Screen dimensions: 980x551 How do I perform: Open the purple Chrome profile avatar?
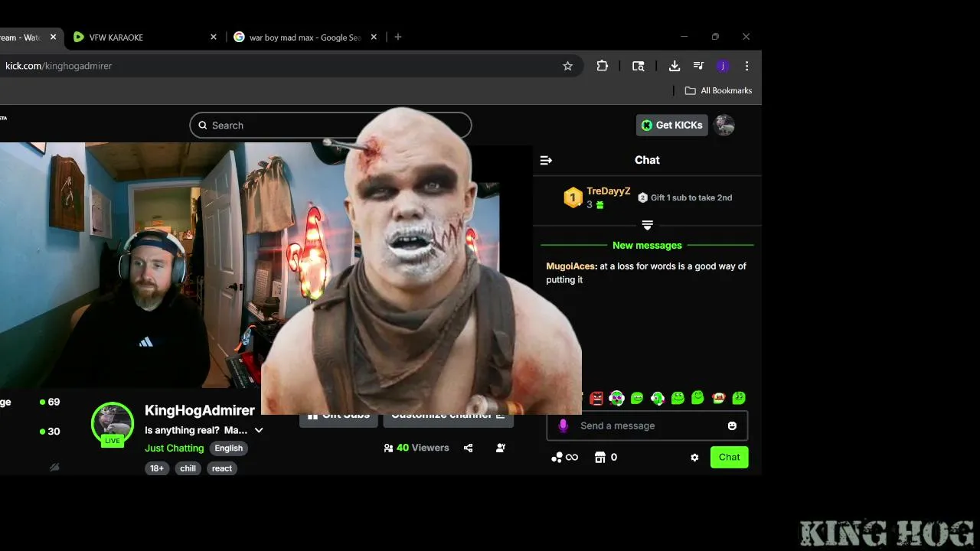(723, 66)
